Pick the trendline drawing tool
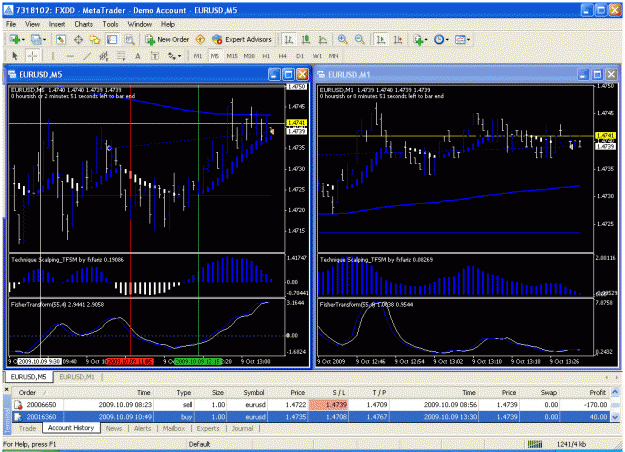Viewport: 625px width, 452px height. [87, 56]
